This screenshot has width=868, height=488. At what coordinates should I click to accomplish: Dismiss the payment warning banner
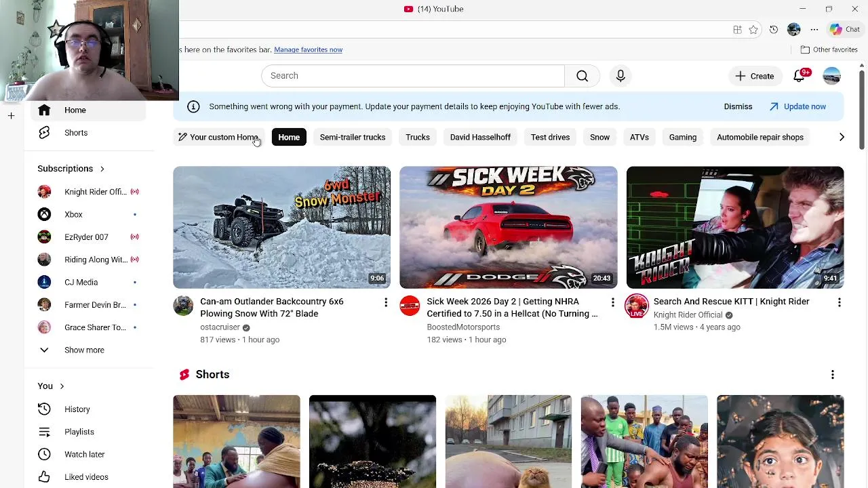pyautogui.click(x=738, y=106)
